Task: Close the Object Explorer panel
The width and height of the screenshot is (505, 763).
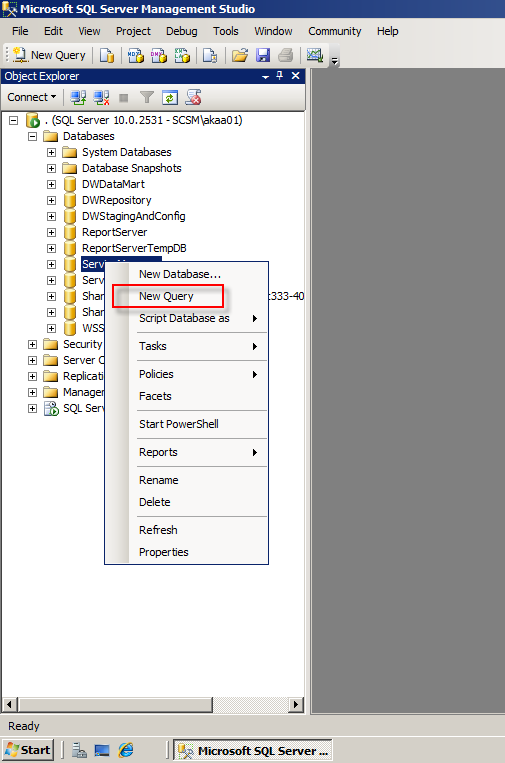Action: [295, 75]
